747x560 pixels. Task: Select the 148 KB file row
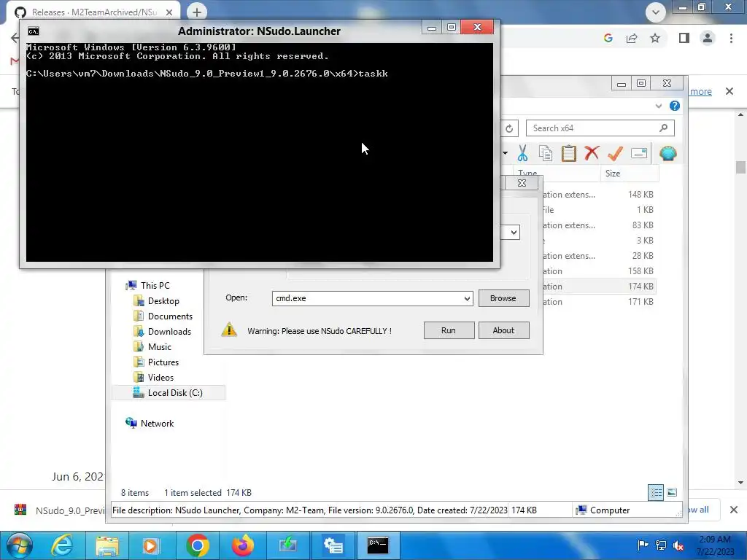coord(598,194)
